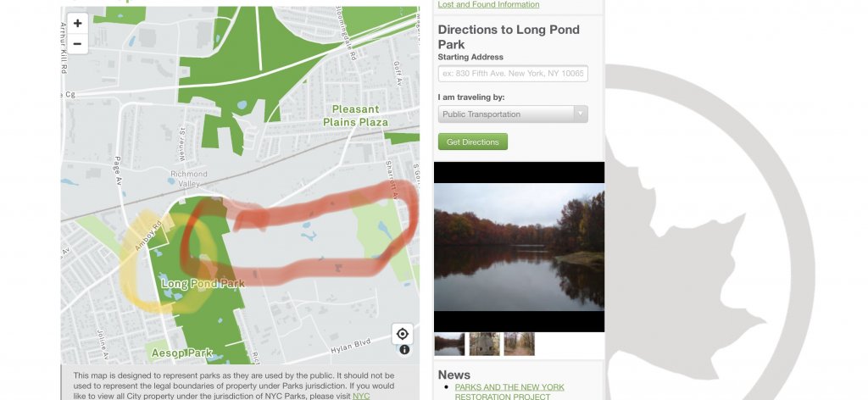Click the Get Directions button
Viewport: 868px width, 400px height.
coord(473,142)
